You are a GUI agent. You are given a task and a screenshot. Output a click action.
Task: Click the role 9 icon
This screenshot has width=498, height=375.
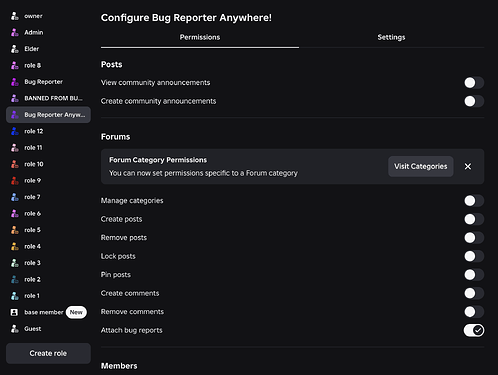[x=15, y=181]
